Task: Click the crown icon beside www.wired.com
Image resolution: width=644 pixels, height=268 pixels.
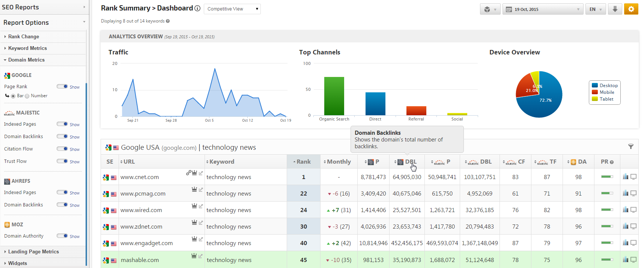Action: tap(194, 206)
